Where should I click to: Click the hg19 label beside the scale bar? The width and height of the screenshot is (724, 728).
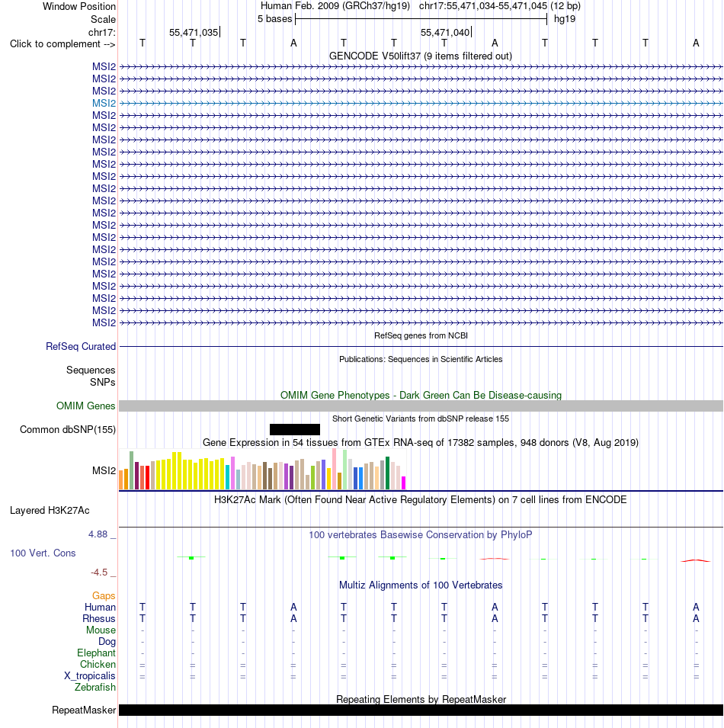pyautogui.click(x=565, y=19)
